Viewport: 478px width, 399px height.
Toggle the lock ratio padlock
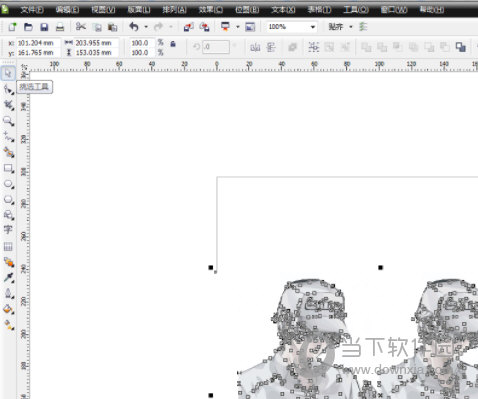tap(173, 44)
